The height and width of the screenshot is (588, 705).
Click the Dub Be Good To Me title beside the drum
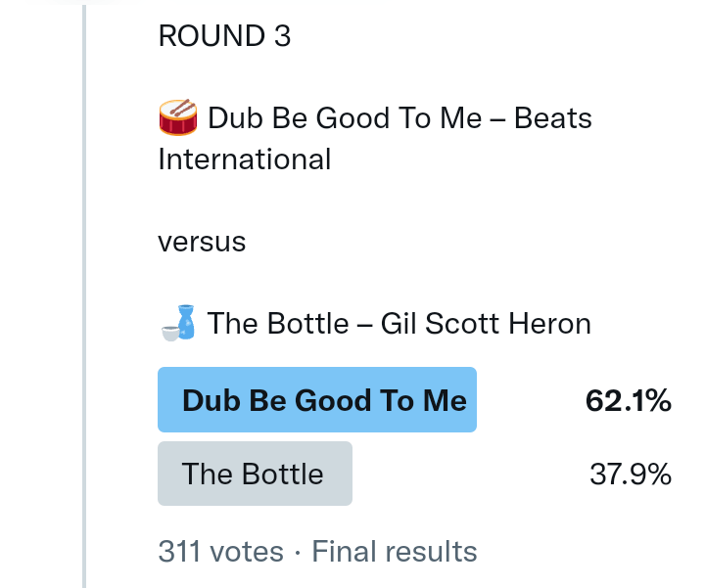click(x=345, y=118)
